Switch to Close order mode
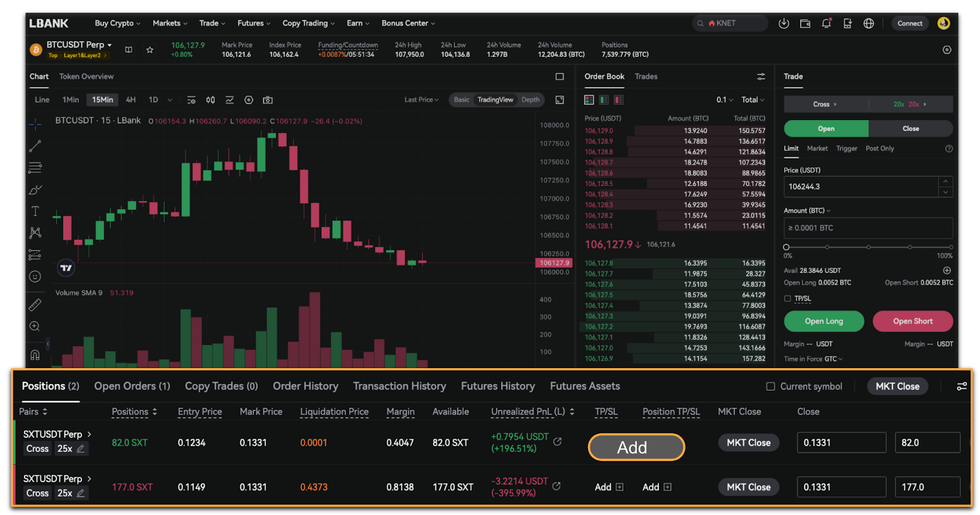 [x=910, y=129]
